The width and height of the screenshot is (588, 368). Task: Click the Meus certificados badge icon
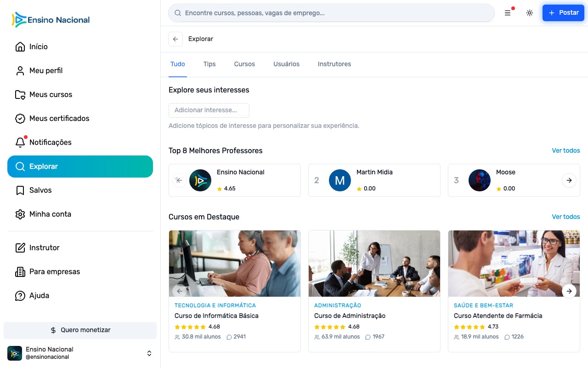[20, 118]
